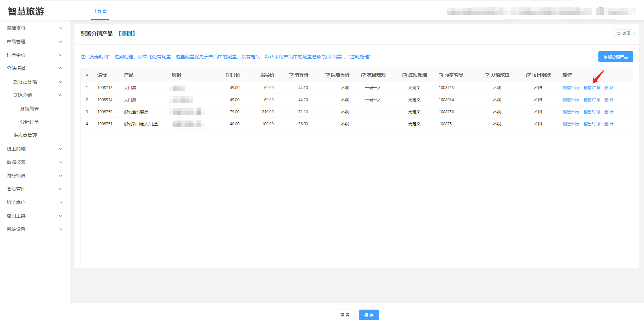The width and height of the screenshot is (644, 325).
Task: Open 销售日历 for product 1008750
Action: tap(571, 112)
